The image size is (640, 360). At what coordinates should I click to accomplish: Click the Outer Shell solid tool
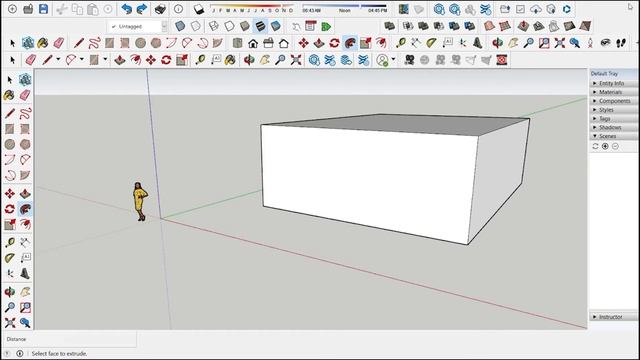click(x=390, y=26)
